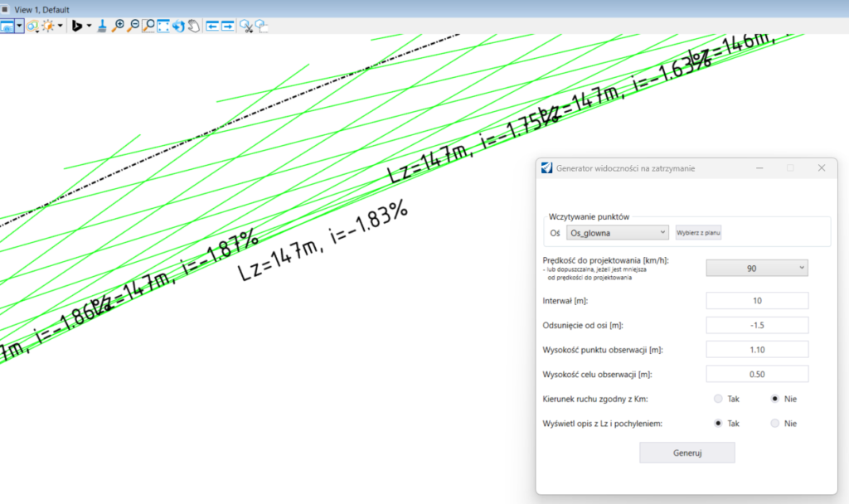This screenshot has width=849, height=504.
Task: Open the Display Styles icon
Action: (32, 26)
